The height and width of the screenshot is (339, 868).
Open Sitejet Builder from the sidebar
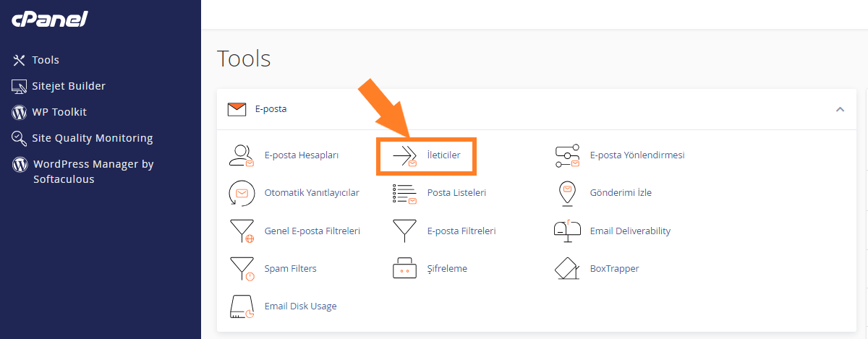click(59, 86)
